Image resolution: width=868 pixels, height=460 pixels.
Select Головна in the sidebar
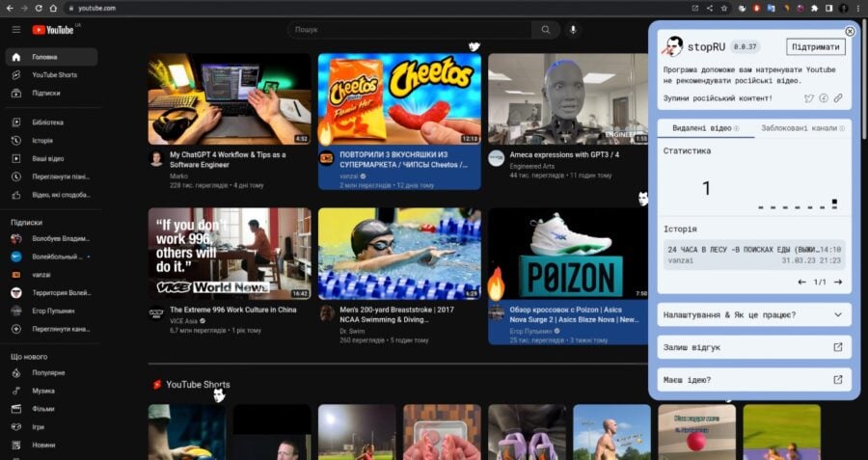point(51,57)
